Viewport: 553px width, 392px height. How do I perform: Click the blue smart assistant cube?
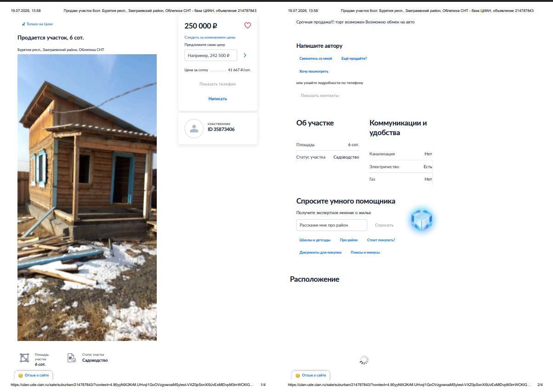(x=422, y=220)
